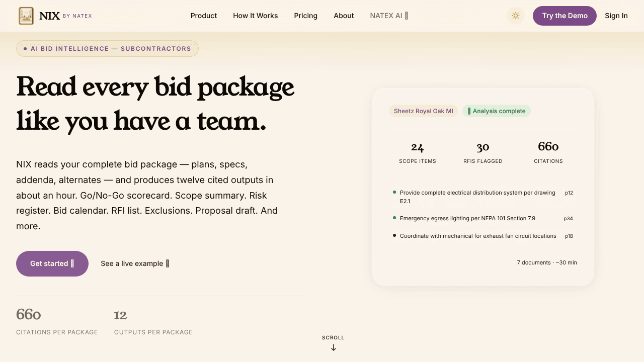This screenshot has width=644, height=362.
Task: Click the 24 Scope Items stat
Action: point(418,153)
